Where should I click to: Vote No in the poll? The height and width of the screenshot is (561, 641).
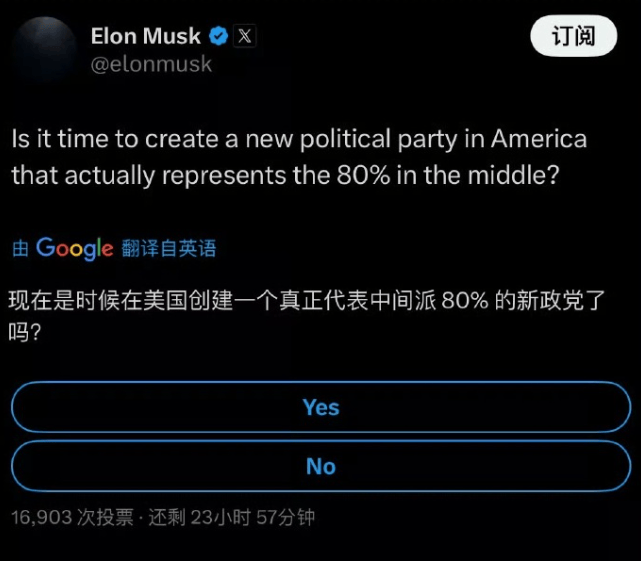pos(321,466)
